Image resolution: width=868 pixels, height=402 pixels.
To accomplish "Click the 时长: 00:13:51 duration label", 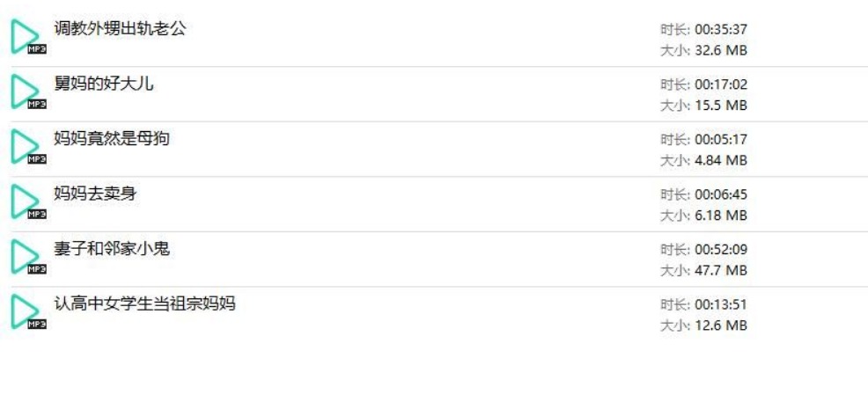I will [703, 304].
